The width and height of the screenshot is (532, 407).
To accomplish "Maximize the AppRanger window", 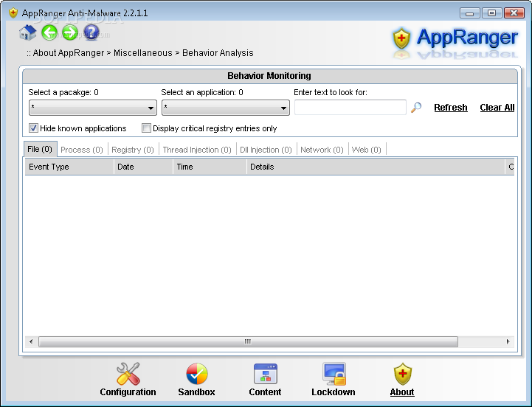I will (x=491, y=13).
